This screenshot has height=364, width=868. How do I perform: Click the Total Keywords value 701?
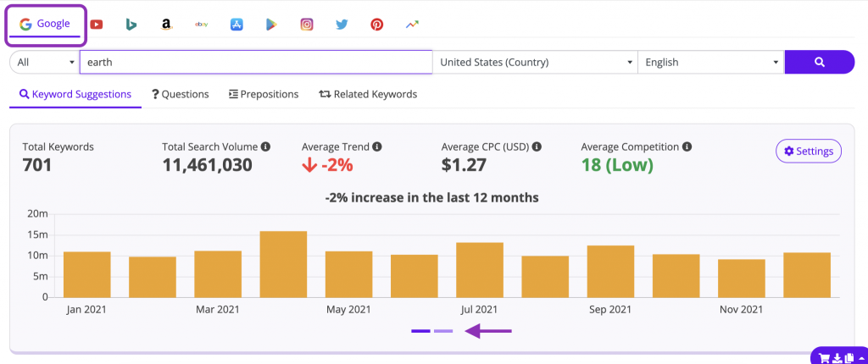37,165
